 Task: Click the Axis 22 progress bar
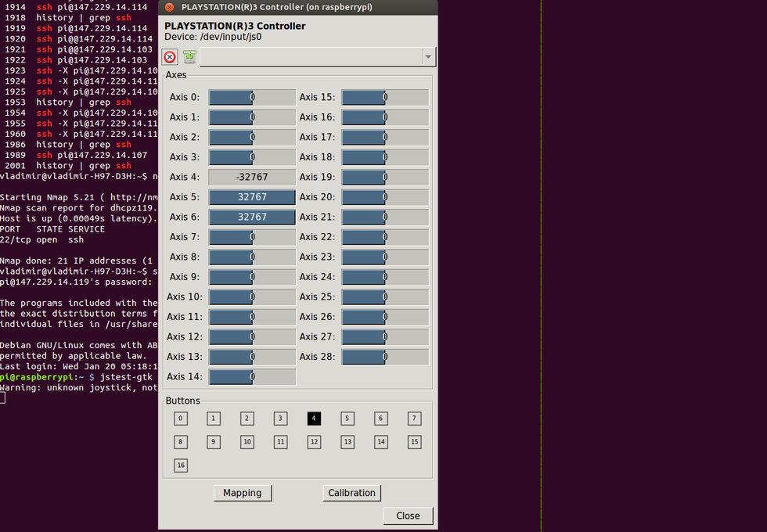[385, 237]
